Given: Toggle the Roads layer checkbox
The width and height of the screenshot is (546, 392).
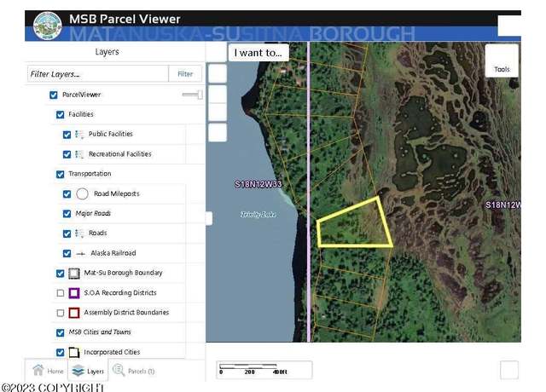Looking at the screenshot, I should (x=67, y=233).
